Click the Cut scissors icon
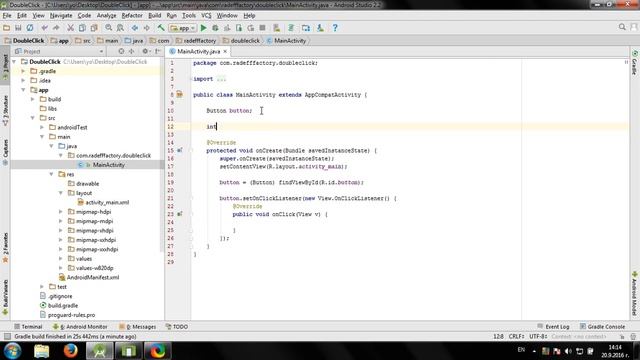Screen dimensions: 640x360 (x=71, y=28)
